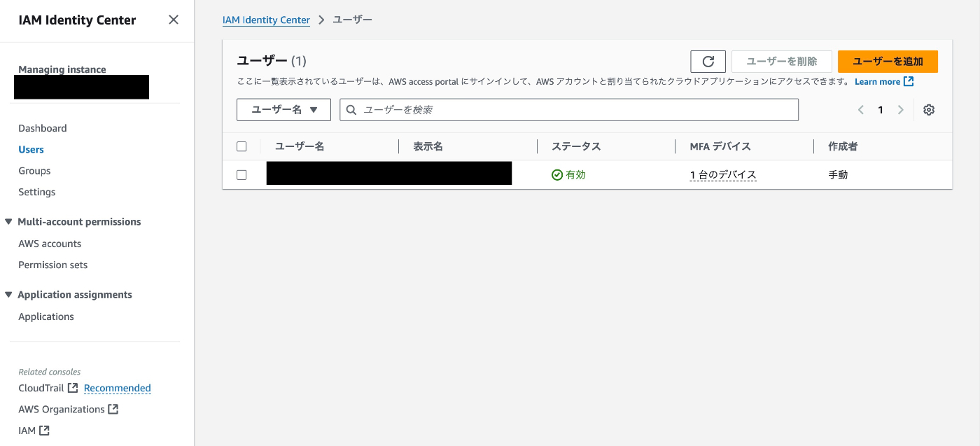Open the AWS Organizations console link
The image size is (980, 446).
coord(62,409)
